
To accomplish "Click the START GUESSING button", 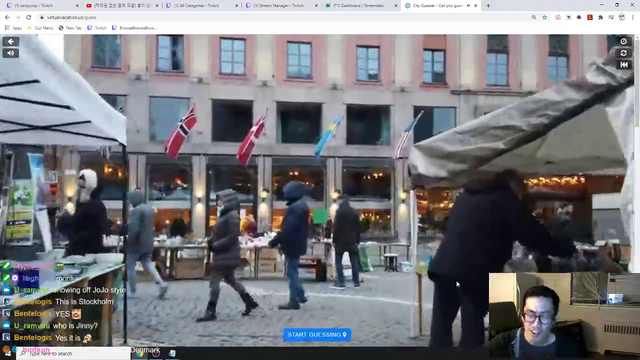I will (x=317, y=335).
